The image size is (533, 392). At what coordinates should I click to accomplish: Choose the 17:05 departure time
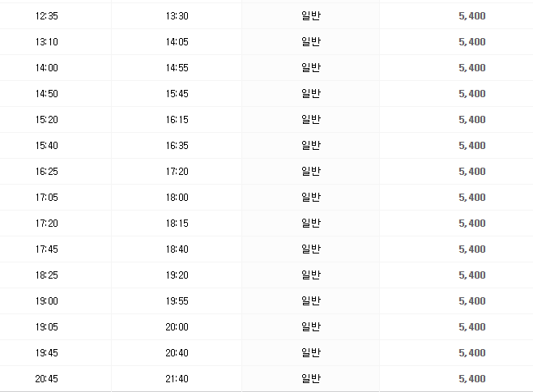(47, 197)
